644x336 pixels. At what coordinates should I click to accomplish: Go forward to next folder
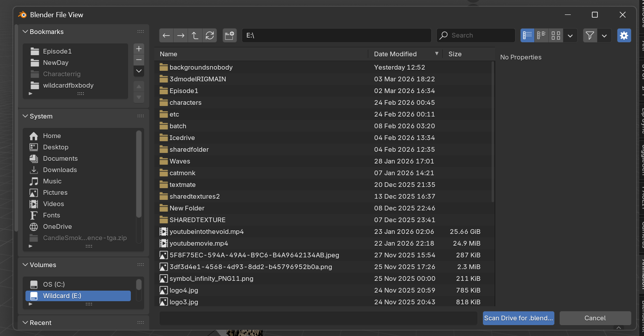point(181,36)
